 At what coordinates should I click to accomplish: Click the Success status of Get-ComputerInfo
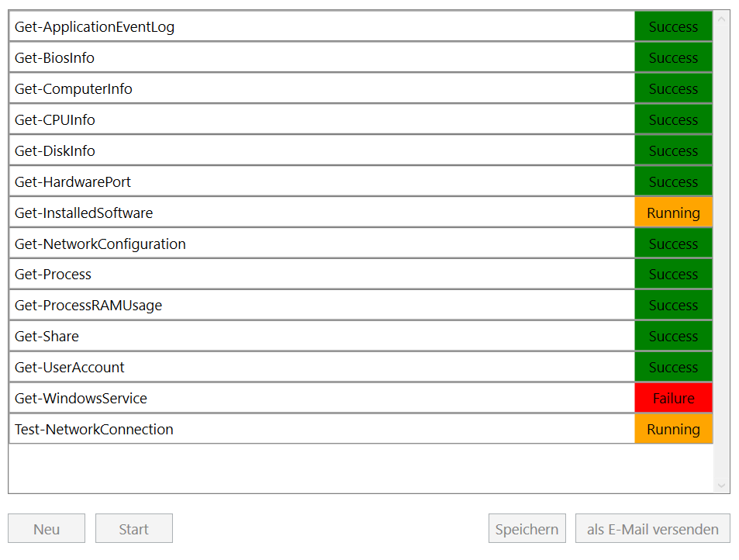674,88
